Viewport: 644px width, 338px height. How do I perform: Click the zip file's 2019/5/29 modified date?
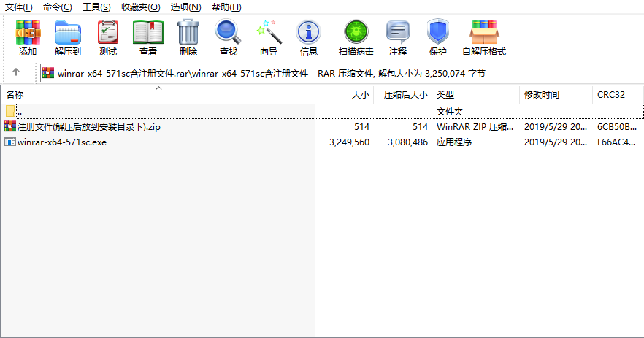tap(556, 127)
